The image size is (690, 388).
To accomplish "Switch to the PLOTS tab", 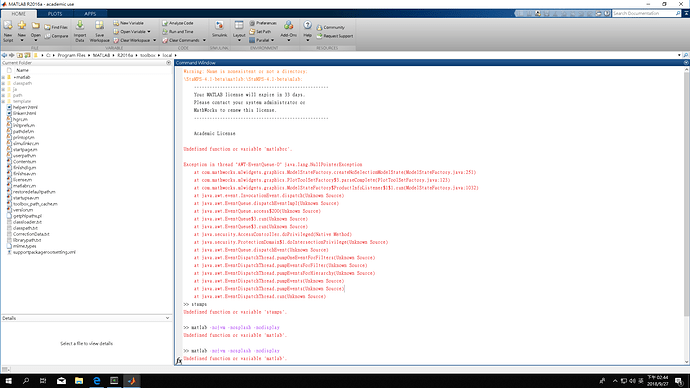I will coord(55,14).
